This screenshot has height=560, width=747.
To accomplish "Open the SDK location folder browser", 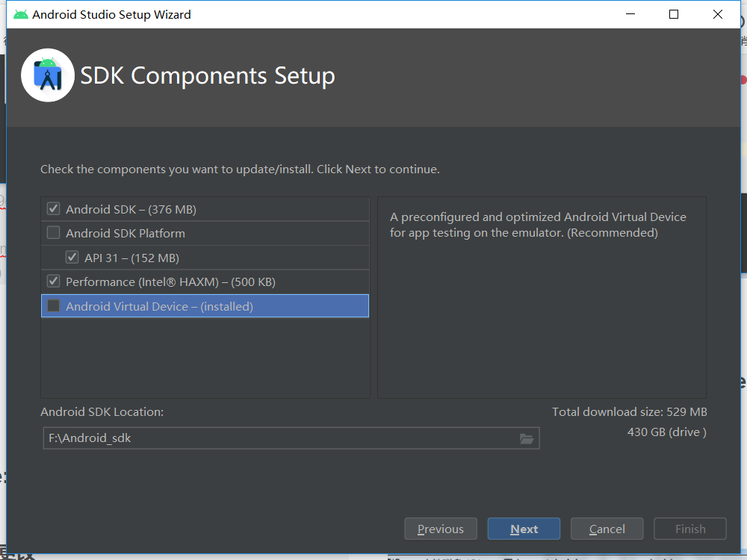I will pos(527,439).
